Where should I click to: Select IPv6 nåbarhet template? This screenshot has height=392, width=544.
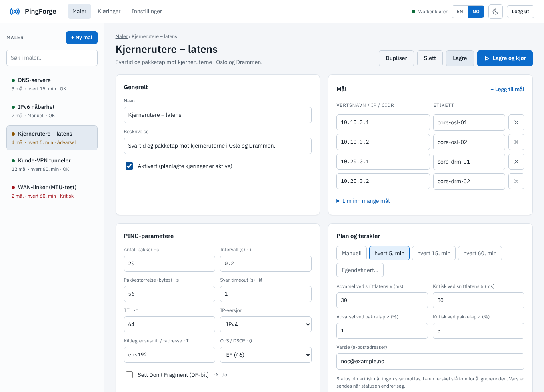tap(52, 111)
